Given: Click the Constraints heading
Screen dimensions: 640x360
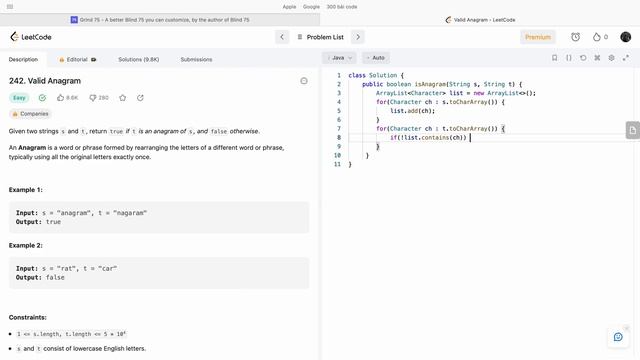Looking at the screenshot, I should (x=28, y=317).
